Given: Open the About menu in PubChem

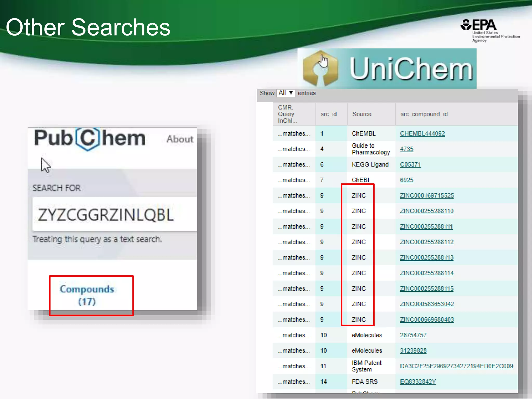Looking at the screenshot, I should click(x=180, y=139).
